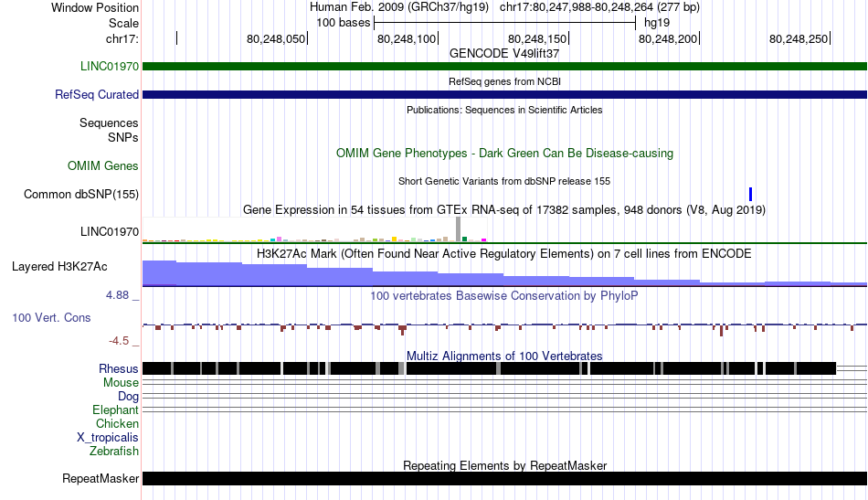Click the H3K27Ac Mark track title

coord(504,254)
